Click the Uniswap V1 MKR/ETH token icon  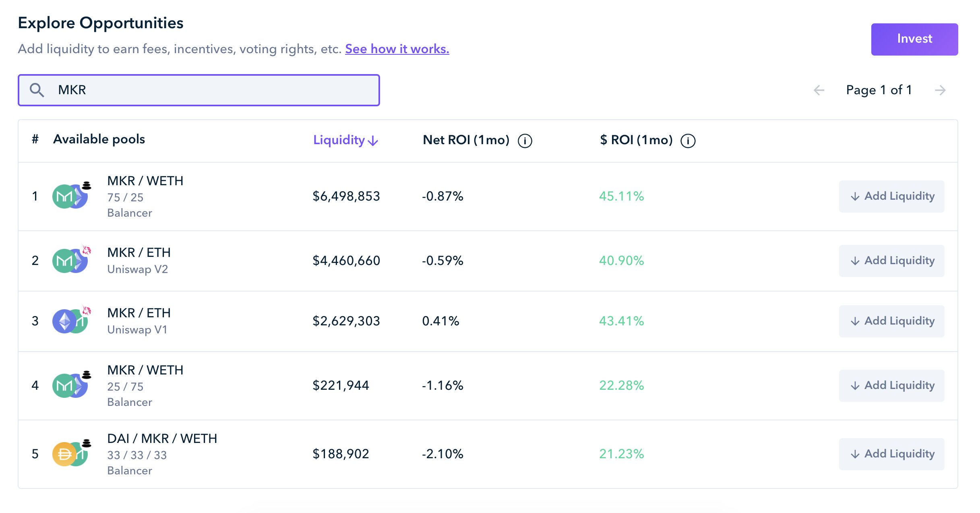pyautogui.click(x=72, y=320)
